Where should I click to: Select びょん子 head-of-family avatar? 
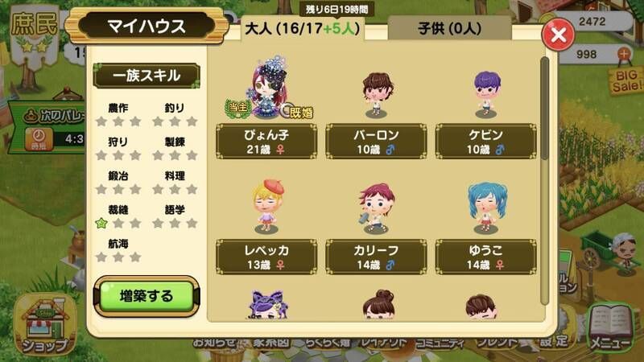point(269,88)
